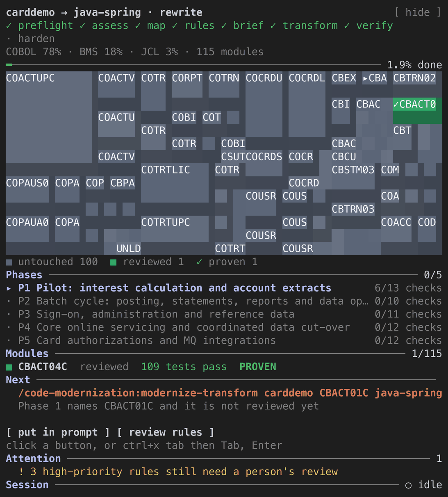Open the COPAUS0 treemap cell
The image size is (448, 497).
tap(27, 189)
